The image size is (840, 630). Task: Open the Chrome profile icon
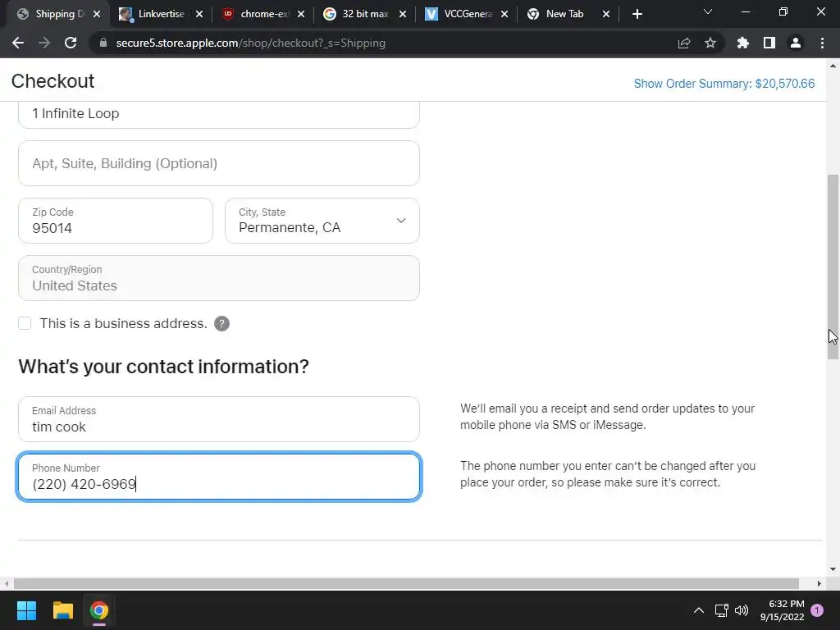click(796, 43)
